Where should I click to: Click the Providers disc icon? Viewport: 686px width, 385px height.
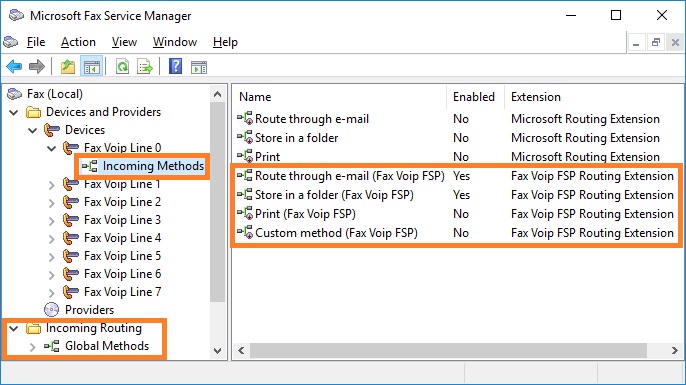tap(52, 310)
